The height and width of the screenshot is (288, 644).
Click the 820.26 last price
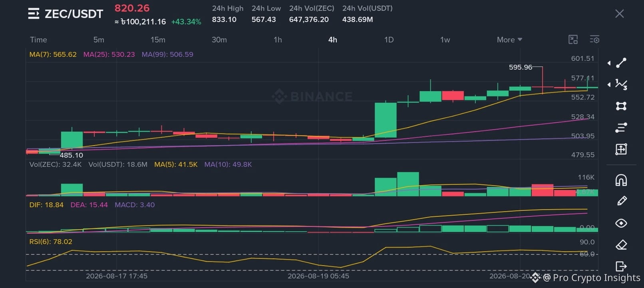point(132,8)
